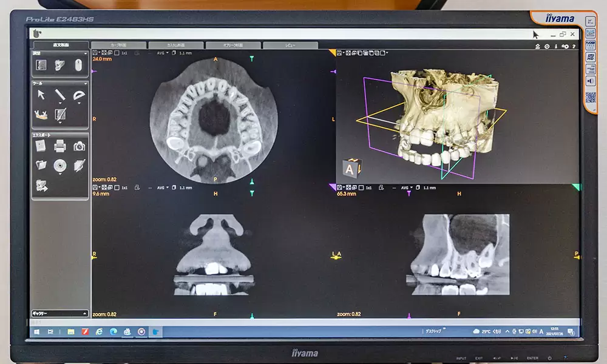Select the protractor angle measurement tool
Viewport: 607px width, 364px height.
point(79,95)
